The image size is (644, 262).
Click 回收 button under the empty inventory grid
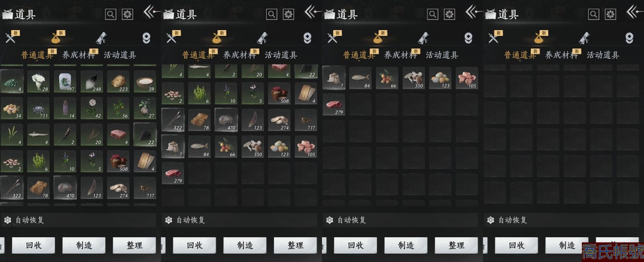516,246
